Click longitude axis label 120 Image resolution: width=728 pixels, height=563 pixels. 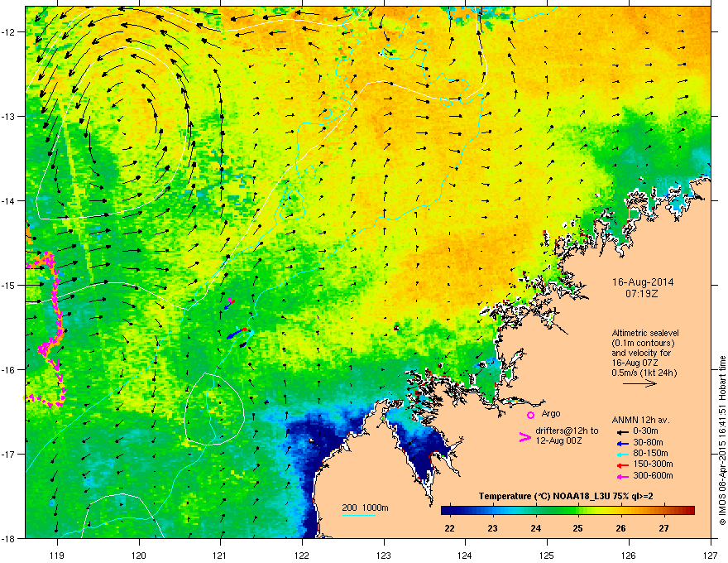pyautogui.click(x=139, y=555)
